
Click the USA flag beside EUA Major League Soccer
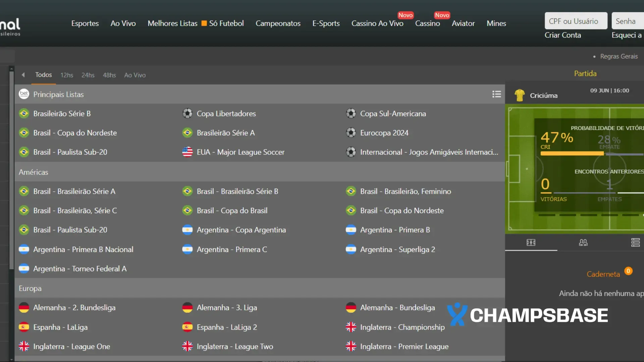[187, 152]
